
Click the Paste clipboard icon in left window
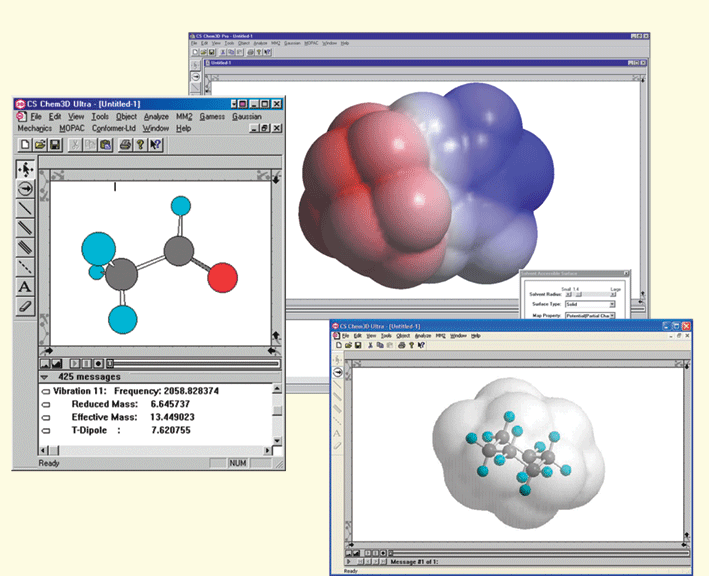point(105,145)
